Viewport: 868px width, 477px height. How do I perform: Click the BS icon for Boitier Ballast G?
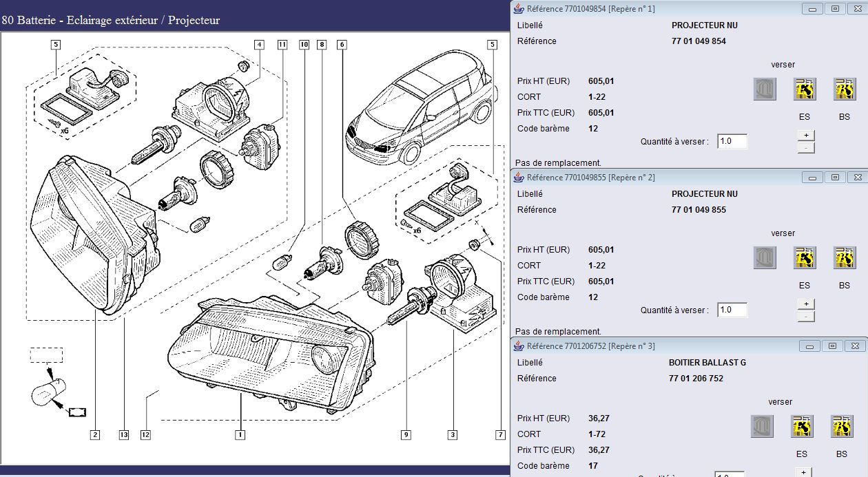point(842,427)
